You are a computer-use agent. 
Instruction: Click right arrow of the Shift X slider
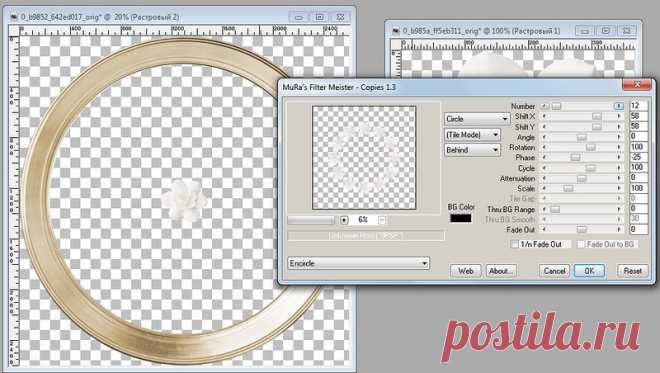coord(619,116)
